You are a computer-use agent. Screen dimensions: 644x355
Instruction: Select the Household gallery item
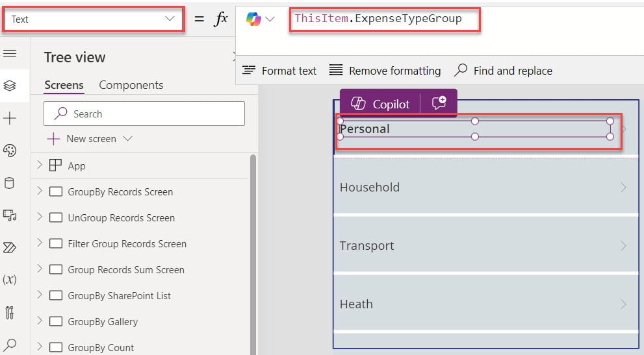(x=486, y=187)
